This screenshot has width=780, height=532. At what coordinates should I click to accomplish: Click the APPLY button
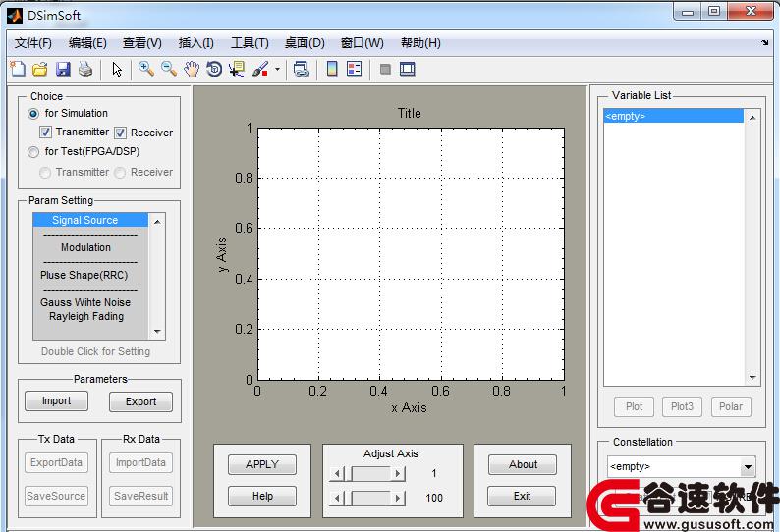262,464
